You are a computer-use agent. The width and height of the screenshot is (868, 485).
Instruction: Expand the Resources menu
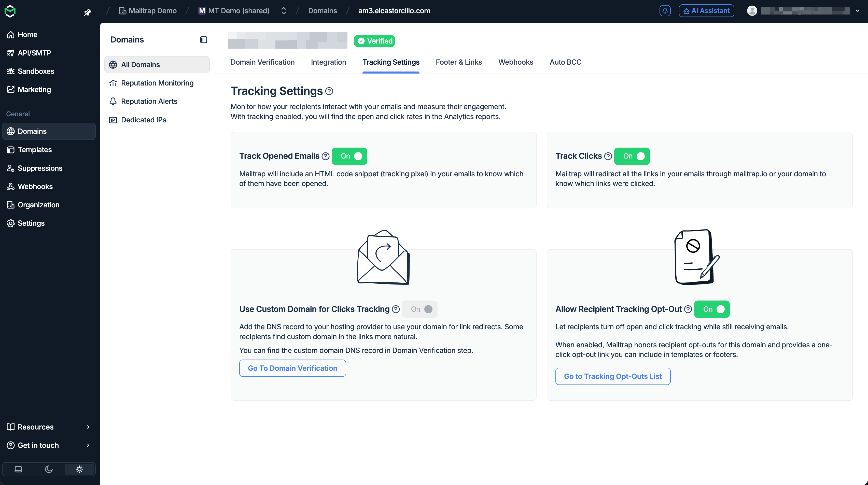click(49, 427)
